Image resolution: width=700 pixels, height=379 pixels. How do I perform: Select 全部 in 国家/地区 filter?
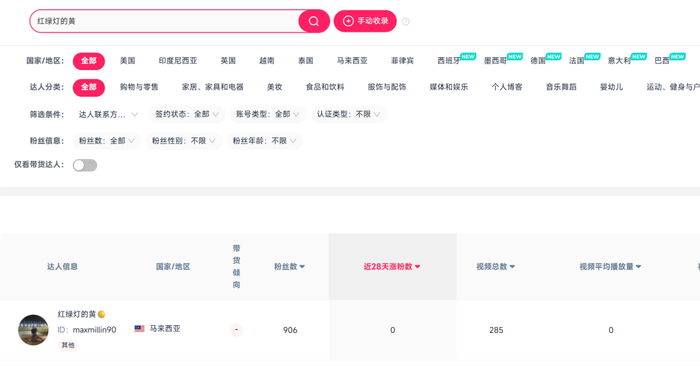(x=89, y=61)
